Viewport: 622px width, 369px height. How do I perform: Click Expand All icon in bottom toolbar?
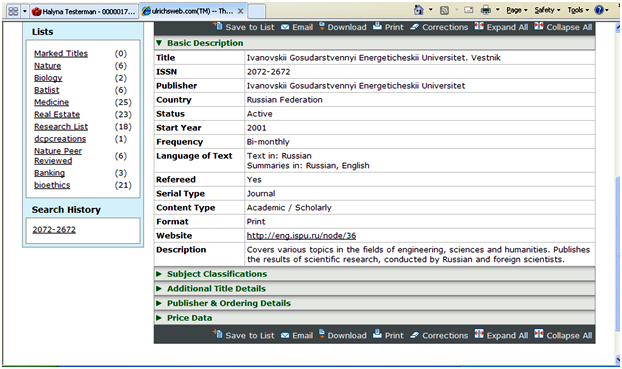479,334
